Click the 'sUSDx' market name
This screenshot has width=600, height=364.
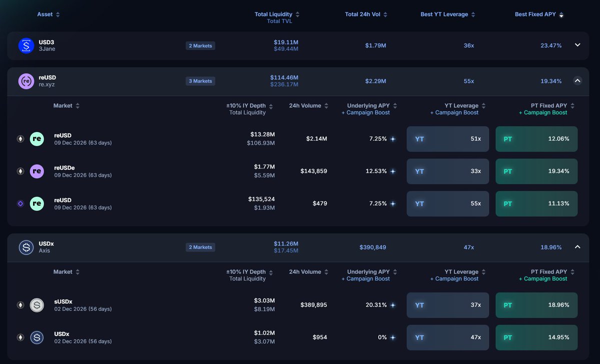63,301
